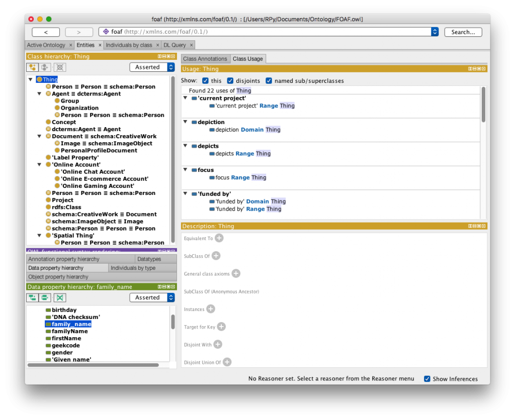This screenshot has height=420, width=515.
Task: Collapse 'funded by' usage group
Action: pyautogui.click(x=186, y=193)
